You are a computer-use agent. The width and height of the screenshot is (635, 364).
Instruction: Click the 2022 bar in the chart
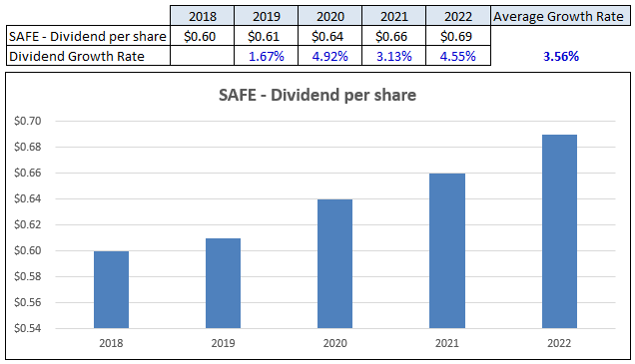coord(560,231)
